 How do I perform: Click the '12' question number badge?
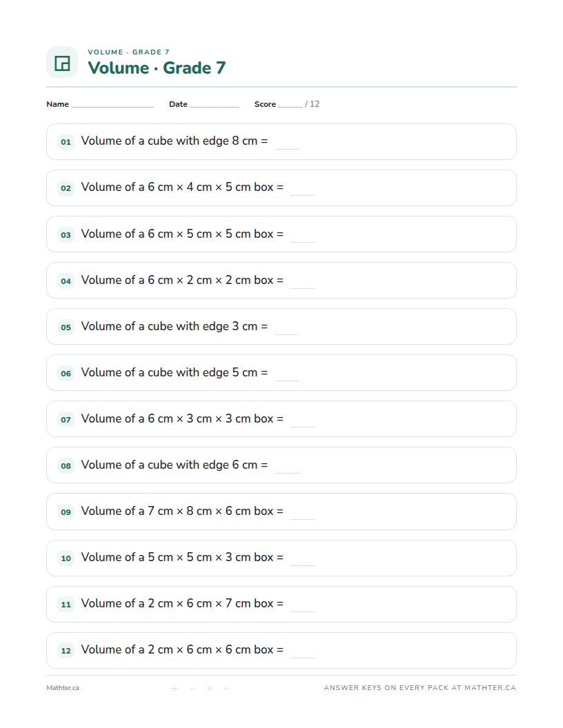tap(66, 651)
